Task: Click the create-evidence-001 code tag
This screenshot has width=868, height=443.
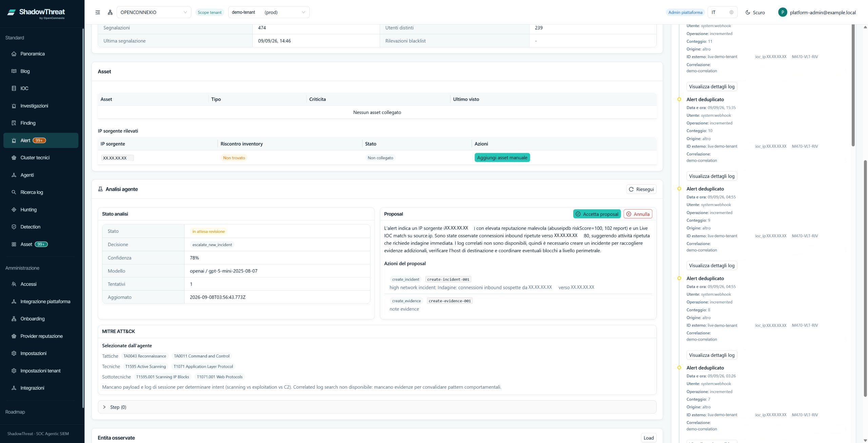Action: (449, 301)
